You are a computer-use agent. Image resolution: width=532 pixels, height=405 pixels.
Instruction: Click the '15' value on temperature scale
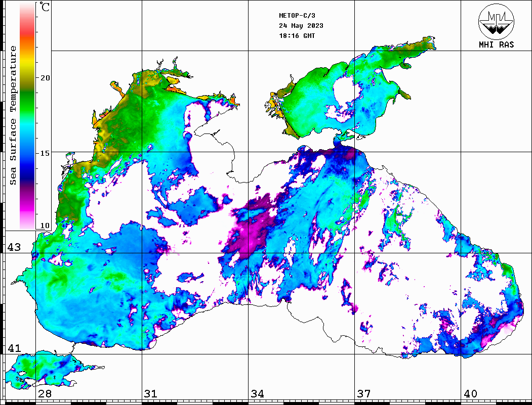click(x=45, y=153)
